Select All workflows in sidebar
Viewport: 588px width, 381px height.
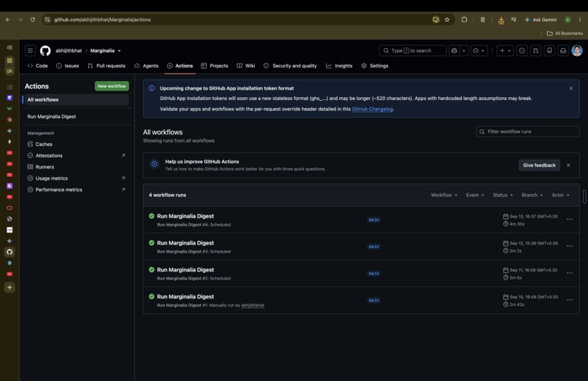[76, 100]
